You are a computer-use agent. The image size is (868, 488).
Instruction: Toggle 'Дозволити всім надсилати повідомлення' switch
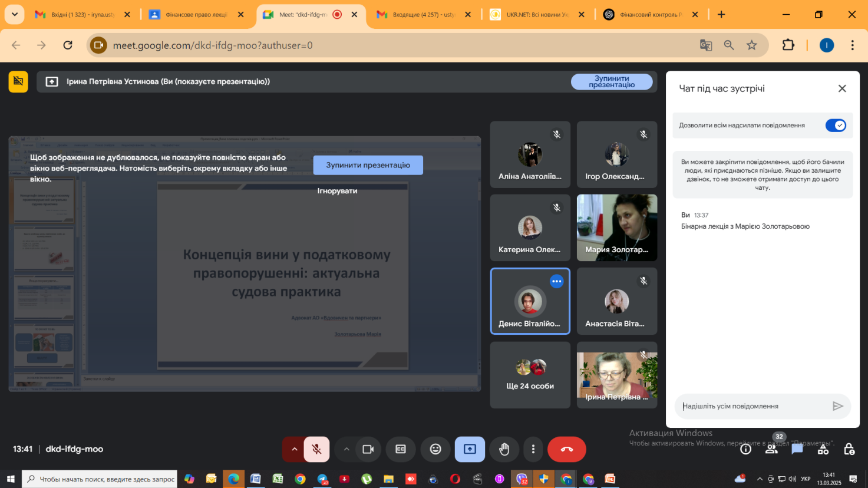point(836,125)
